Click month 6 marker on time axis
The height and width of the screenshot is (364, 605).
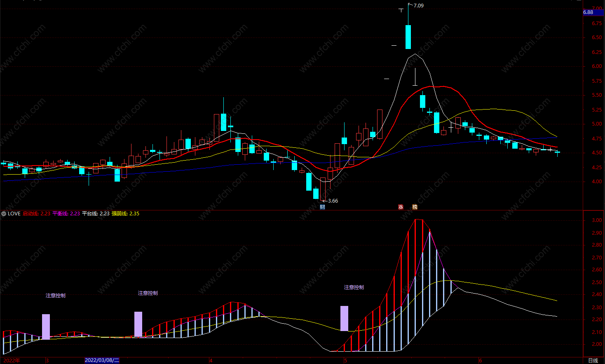pos(481,360)
